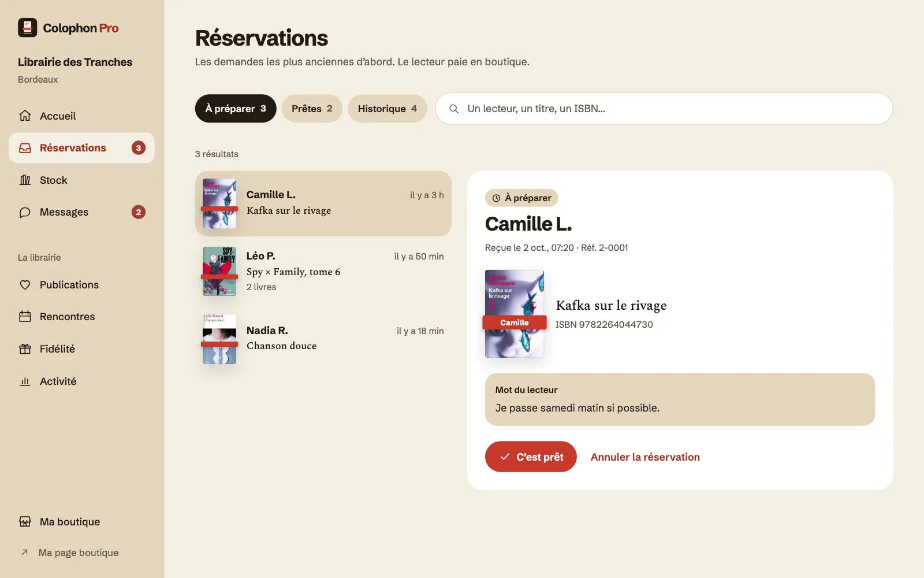Click the Librairie des Tranches shop name
The width and height of the screenshot is (924, 578).
pos(75,62)
